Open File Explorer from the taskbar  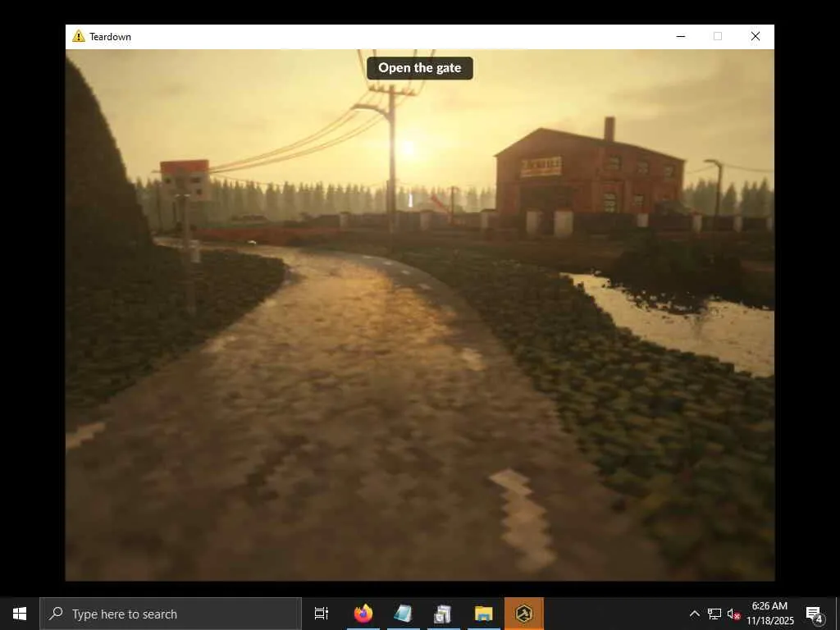pyautogui.click(x=484, y=614)
